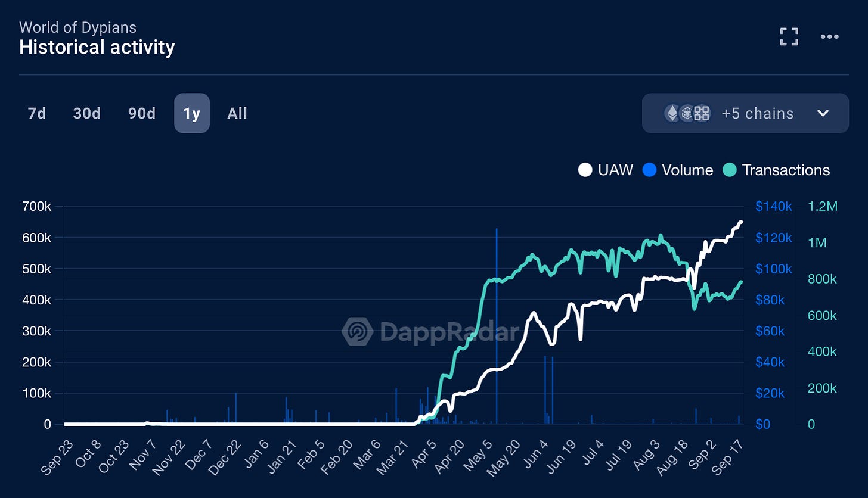The image size is (868, 498).
Task: Click the fullscreen expand icon
Action: point(789,37)
